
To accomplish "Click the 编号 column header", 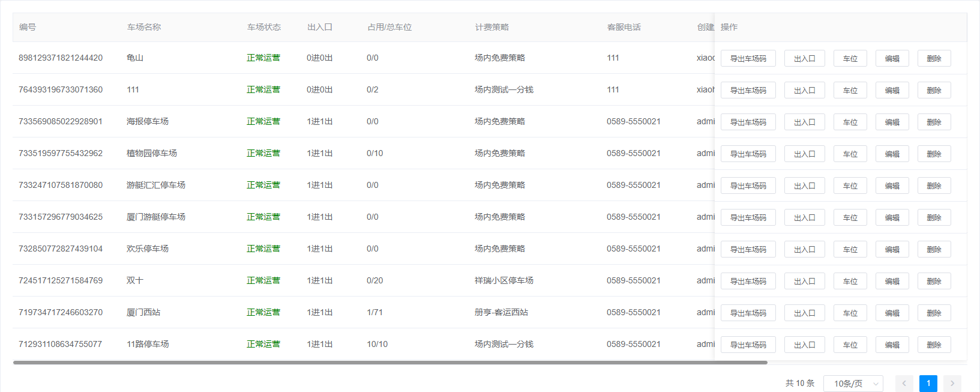I will (x=28, y=27).
